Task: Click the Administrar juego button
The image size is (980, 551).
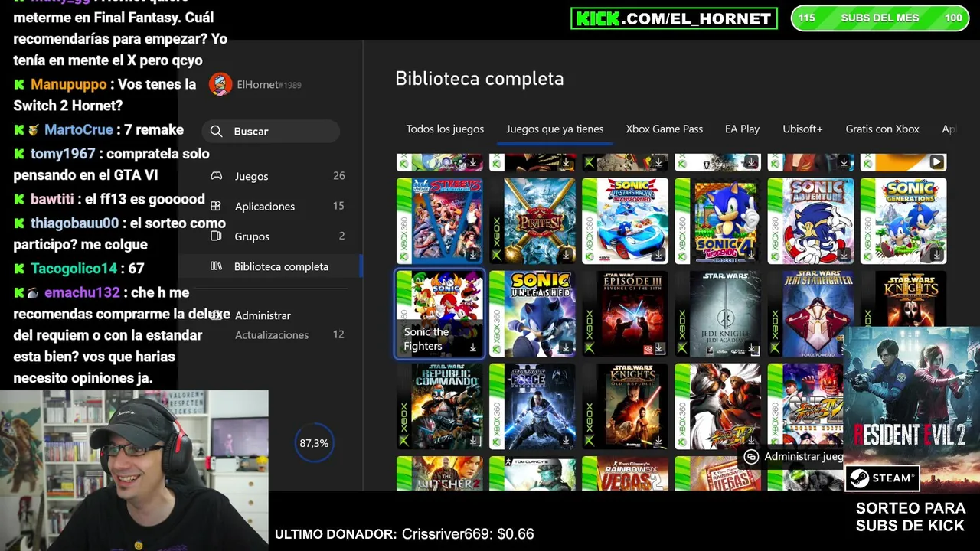Action: pyautogui.click(x=792, y=456)
